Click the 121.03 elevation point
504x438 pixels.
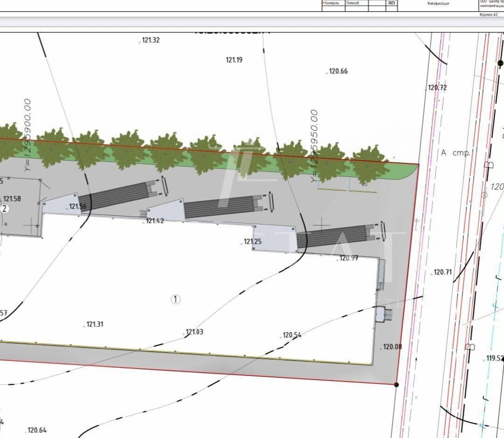coord(194,332)
